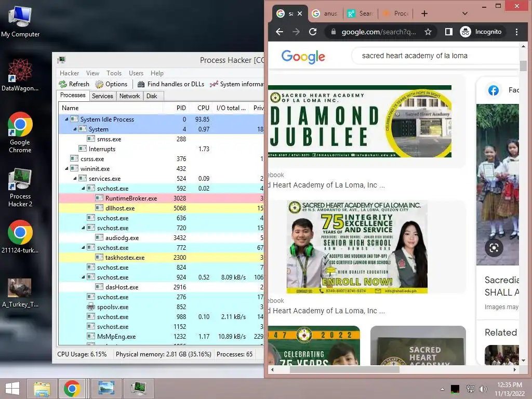Launch Google Chrome from the desktop
Screen dimensions: 532x399
(x=20, y=132)
